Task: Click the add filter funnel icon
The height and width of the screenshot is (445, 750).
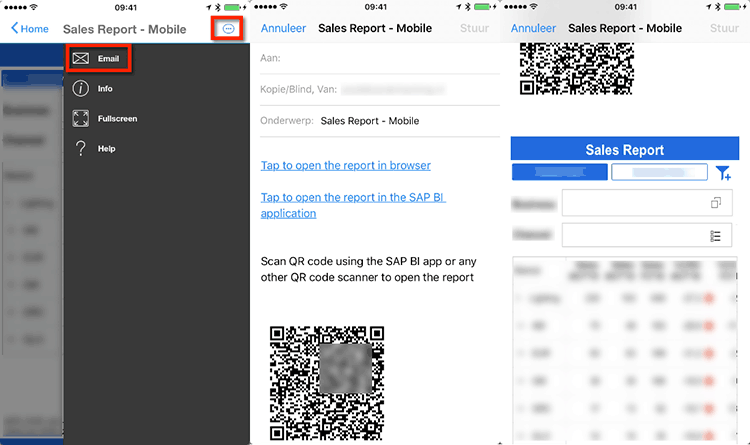Action: coord(723,173)
